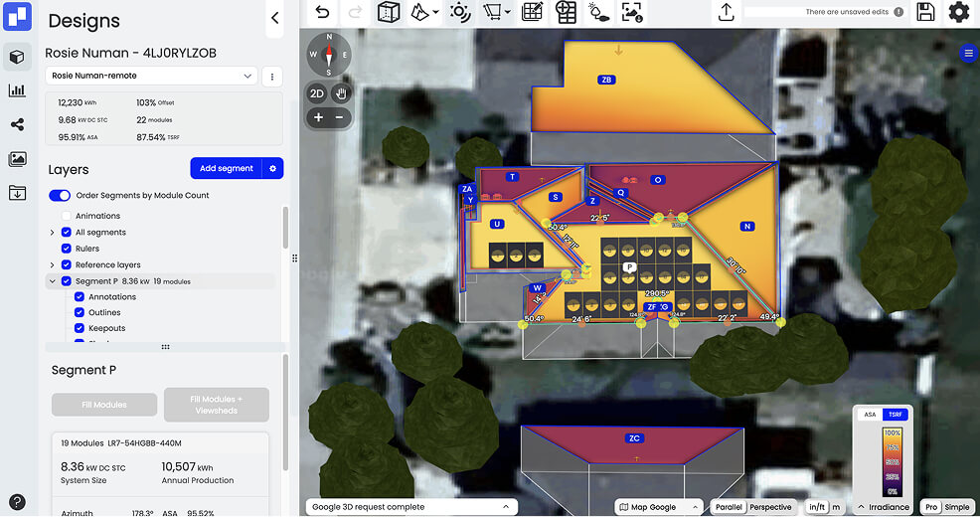Select the hand pan tool

[341, 93]
